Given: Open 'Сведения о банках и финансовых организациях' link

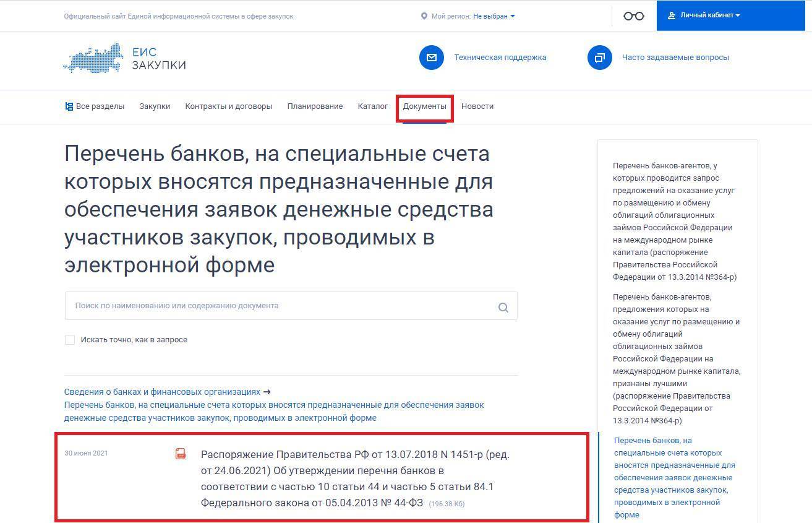Looking at the screenshot, I should 162,392.
